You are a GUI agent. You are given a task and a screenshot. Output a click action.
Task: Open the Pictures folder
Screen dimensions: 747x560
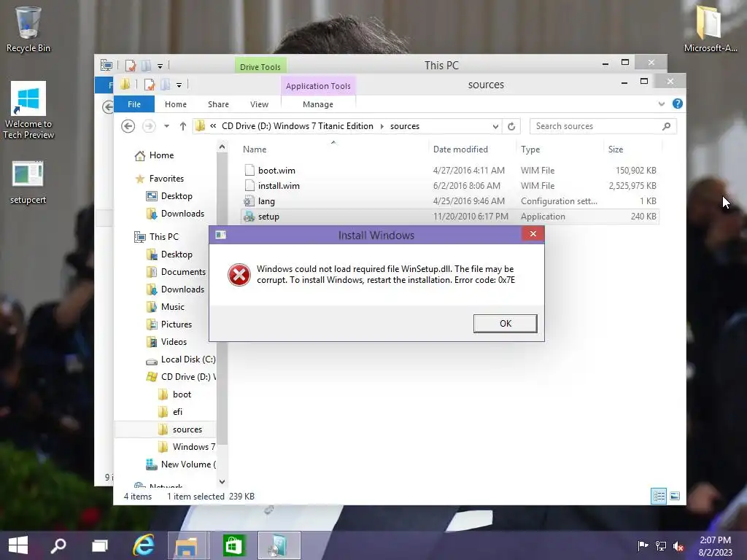pyautogui.click(x=177, y=324)
